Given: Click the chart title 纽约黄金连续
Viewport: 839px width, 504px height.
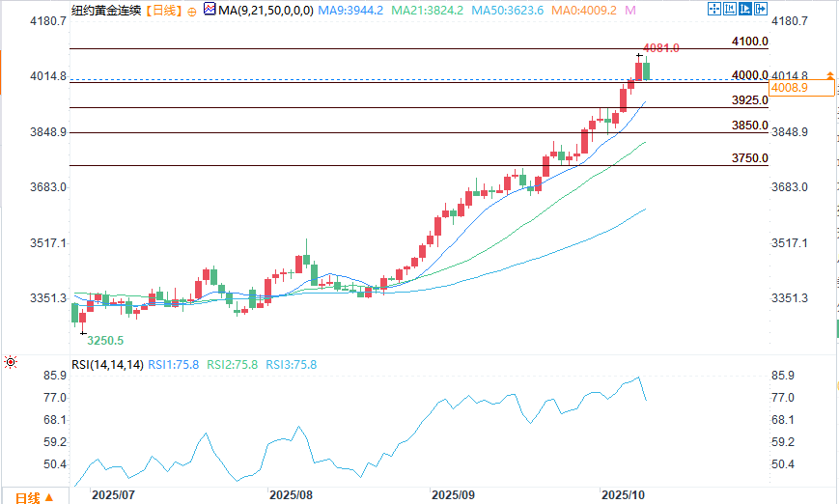Looking at the screenshot, I should pos(106,11).
